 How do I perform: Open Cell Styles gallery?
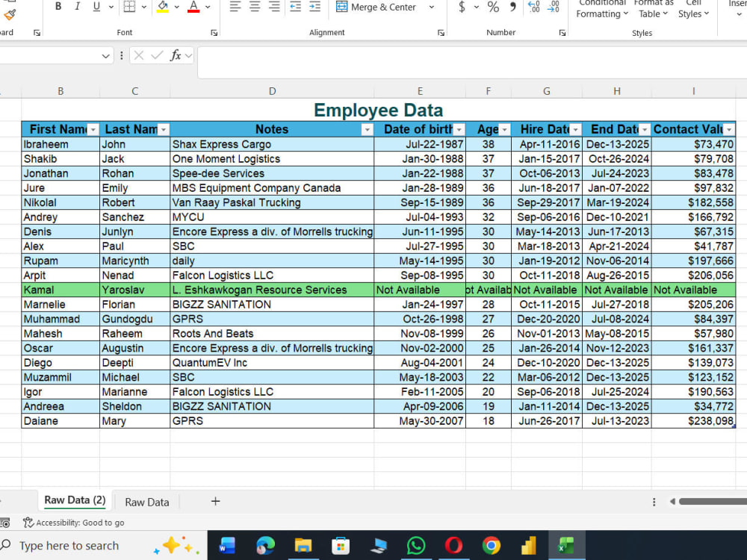[694, 8]
